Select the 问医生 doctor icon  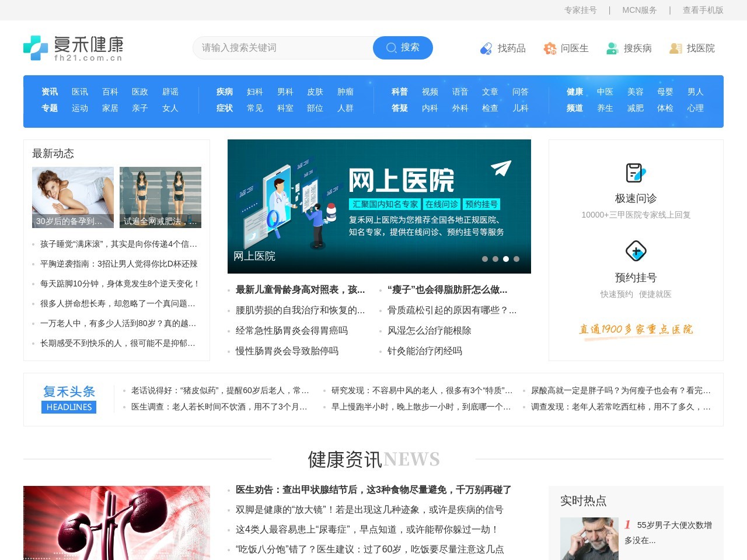tap(549, 49)
